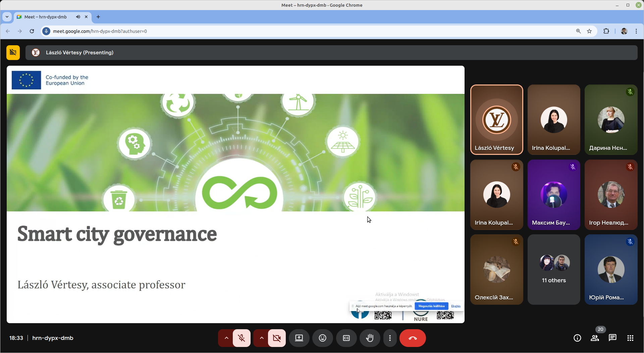The height and width of the screenshot is (353, 644).
Task: Open the in-call chat panel
Action: click(x=612, y=338)
